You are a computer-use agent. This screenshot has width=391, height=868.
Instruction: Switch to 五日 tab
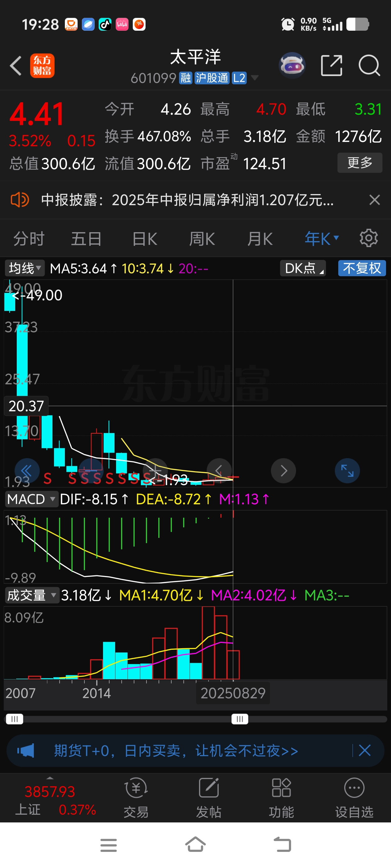coord(86,239)
